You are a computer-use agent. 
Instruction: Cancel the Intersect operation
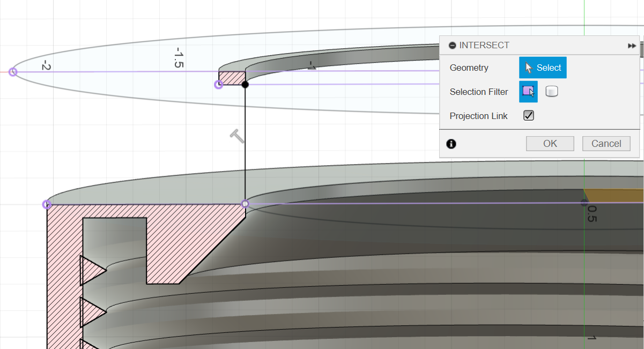606,143
